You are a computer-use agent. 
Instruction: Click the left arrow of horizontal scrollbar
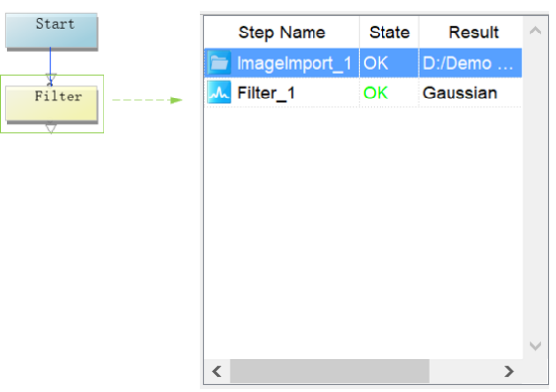[x=217, y=371]
